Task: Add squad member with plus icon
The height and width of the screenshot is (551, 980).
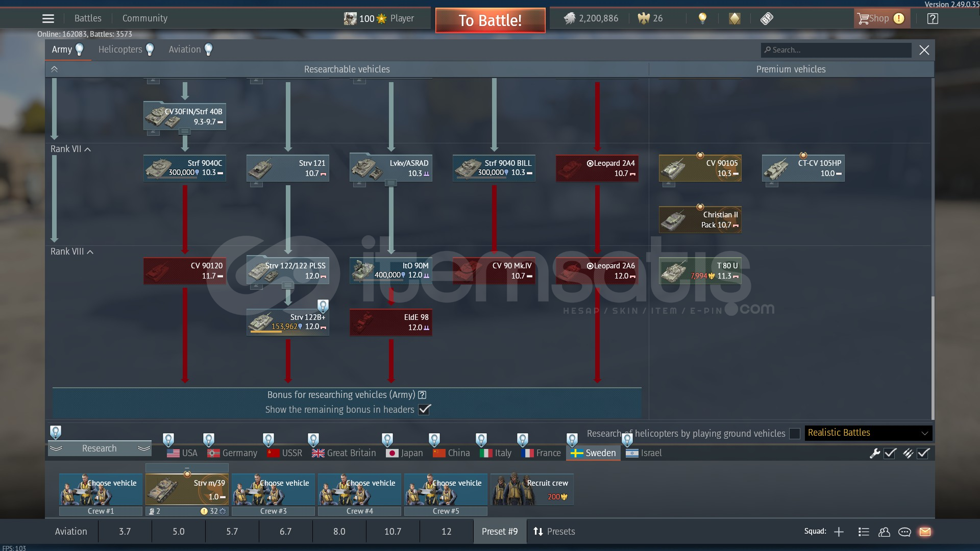Action: (839, 532)
